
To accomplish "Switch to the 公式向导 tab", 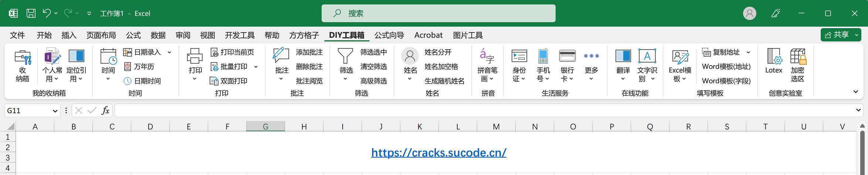I will click(x=389, y=35).
